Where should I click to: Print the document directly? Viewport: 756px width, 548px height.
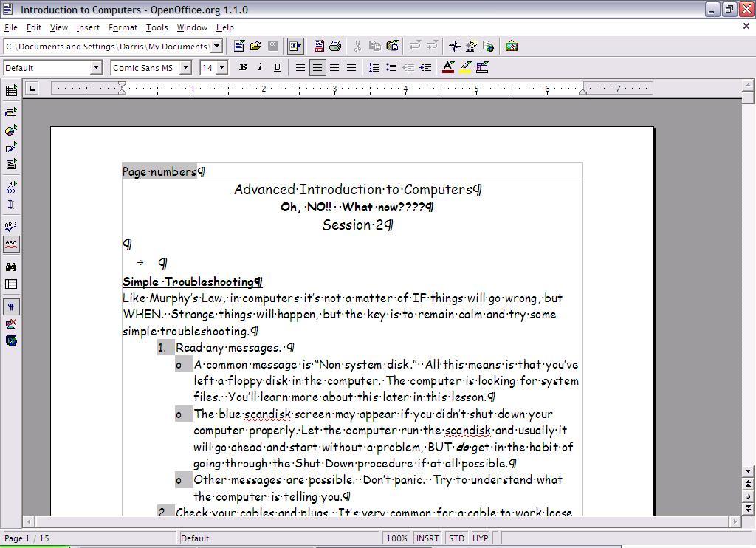click(x=335, y=47)
